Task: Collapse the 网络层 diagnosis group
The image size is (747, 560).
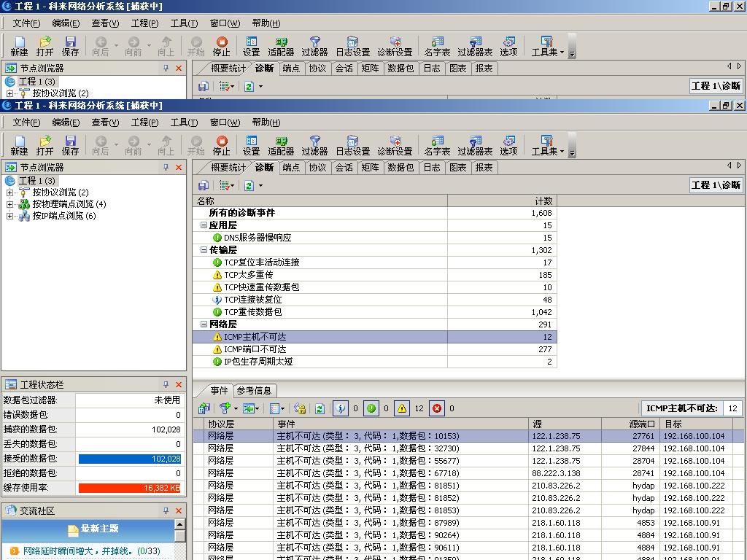Action: tap(204, 324)
